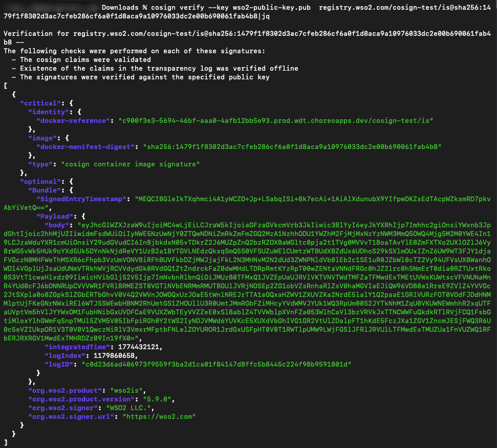Click the "Verification for registry.wso2.com" line

247,34
